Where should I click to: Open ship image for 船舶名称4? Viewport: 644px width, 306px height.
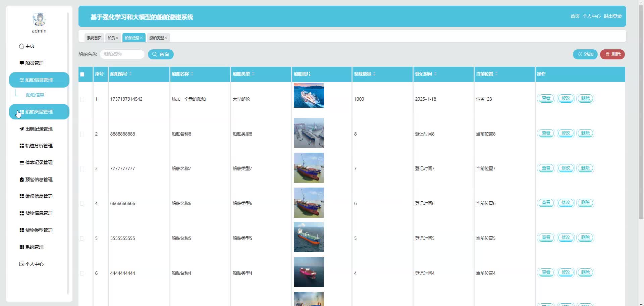(x=309, y=272)
